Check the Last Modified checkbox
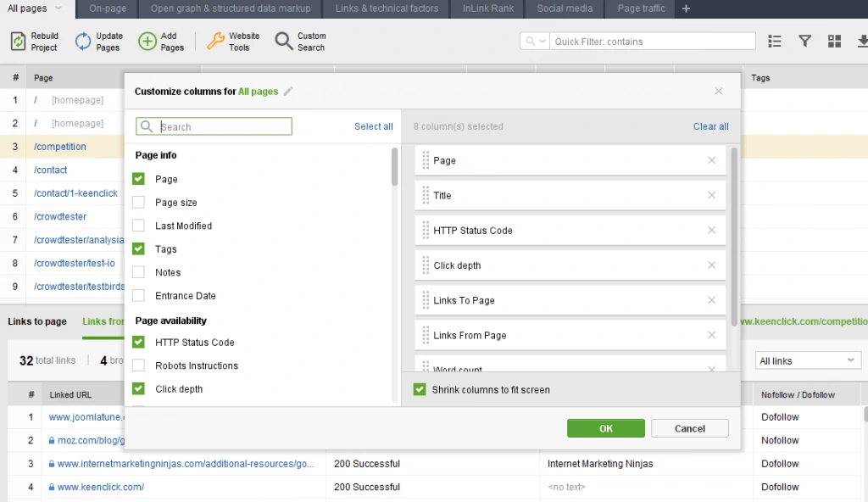Screen dimensions: 868x502 point(138,226)
